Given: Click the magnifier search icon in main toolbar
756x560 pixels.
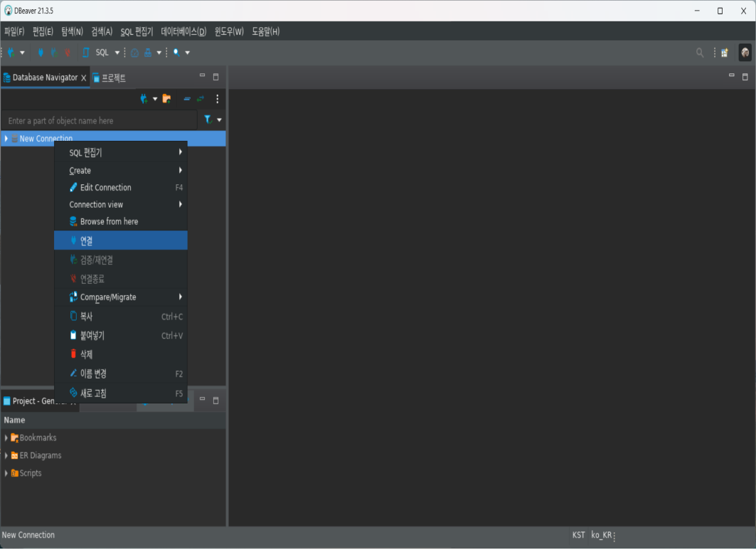Looking at the screenshot, I should click(176, 53).
